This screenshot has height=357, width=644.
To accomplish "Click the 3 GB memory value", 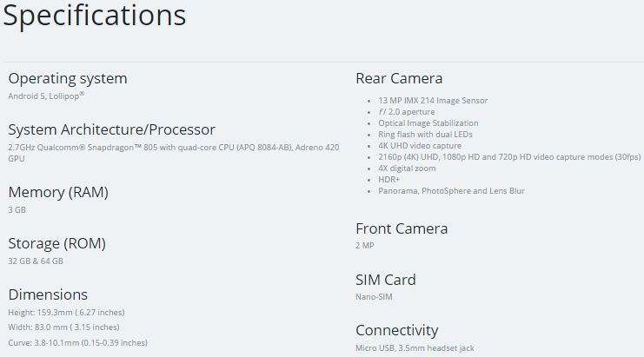I will (x=17, y=209).
